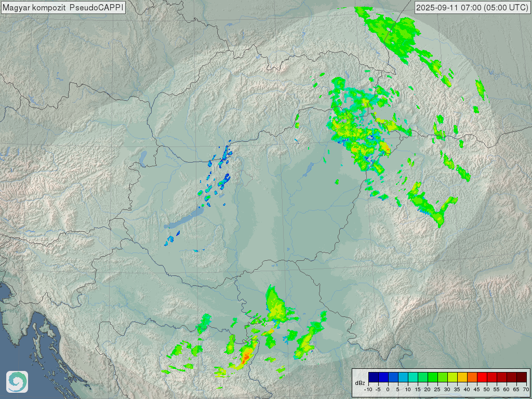The height and width of the screenshot is (399, 532).
Task: Select the bright red 45 to 50 swatch
Action: (482, 377)
